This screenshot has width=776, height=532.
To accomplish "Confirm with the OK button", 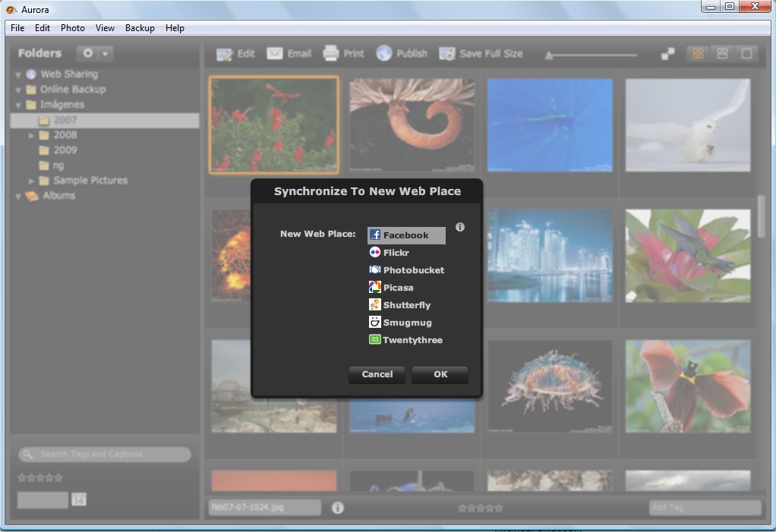I will click(440, 374).
